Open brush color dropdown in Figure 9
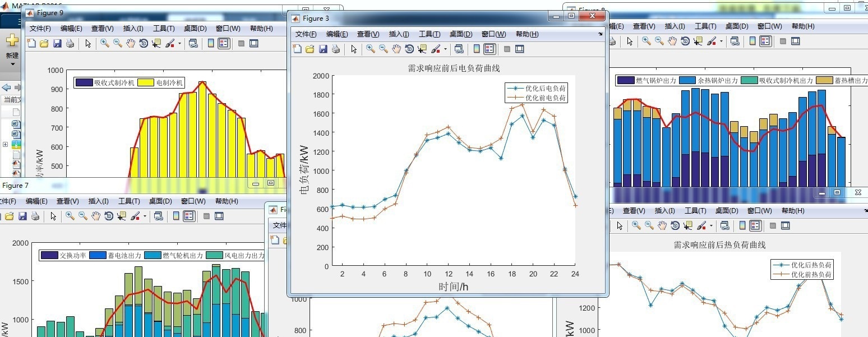Viewport: 868px width, 337px height. tap(179, 43)
